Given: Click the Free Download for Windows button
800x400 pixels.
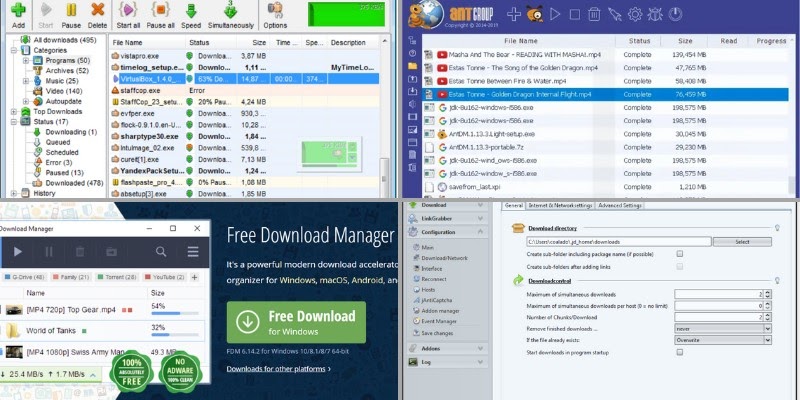Looking at the screenshot, I should [296, 322].
